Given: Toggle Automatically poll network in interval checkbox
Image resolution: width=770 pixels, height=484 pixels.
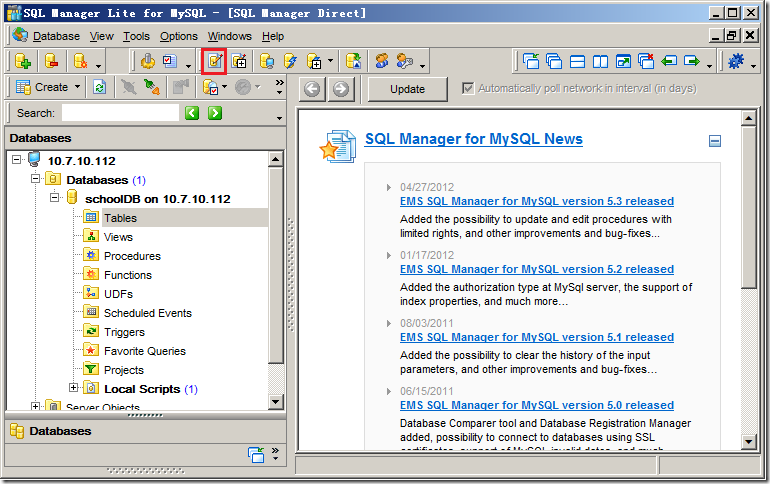Looking at the screenshot, I should [468, 88].
